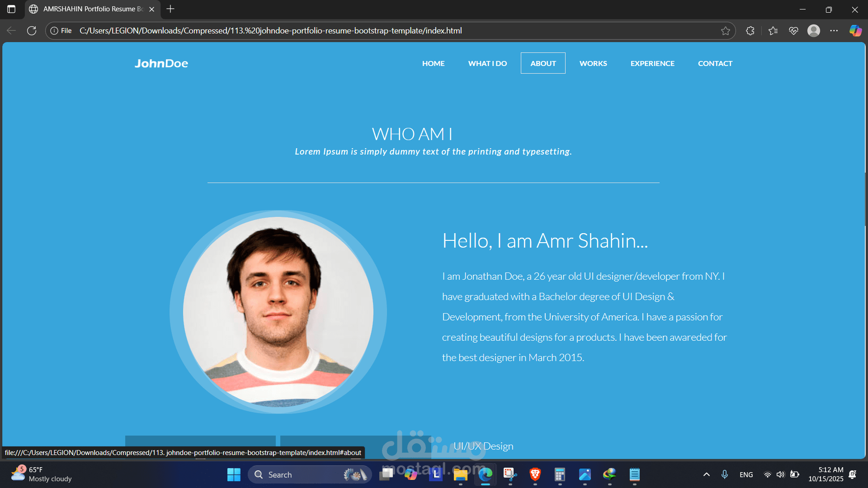868x488 pixels.
Task: Open the Tab actions menu icon
Action: coord(11,9)
